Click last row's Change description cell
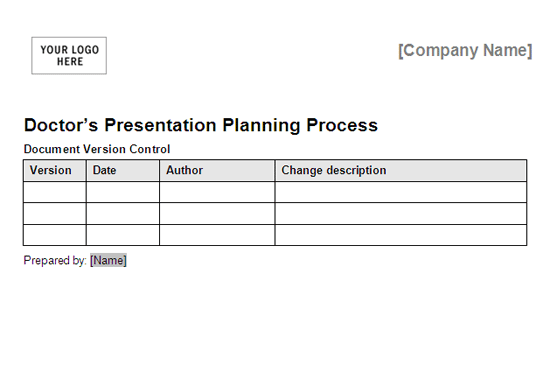The height and width of the screenshot is (365, 550). [401, 235]
